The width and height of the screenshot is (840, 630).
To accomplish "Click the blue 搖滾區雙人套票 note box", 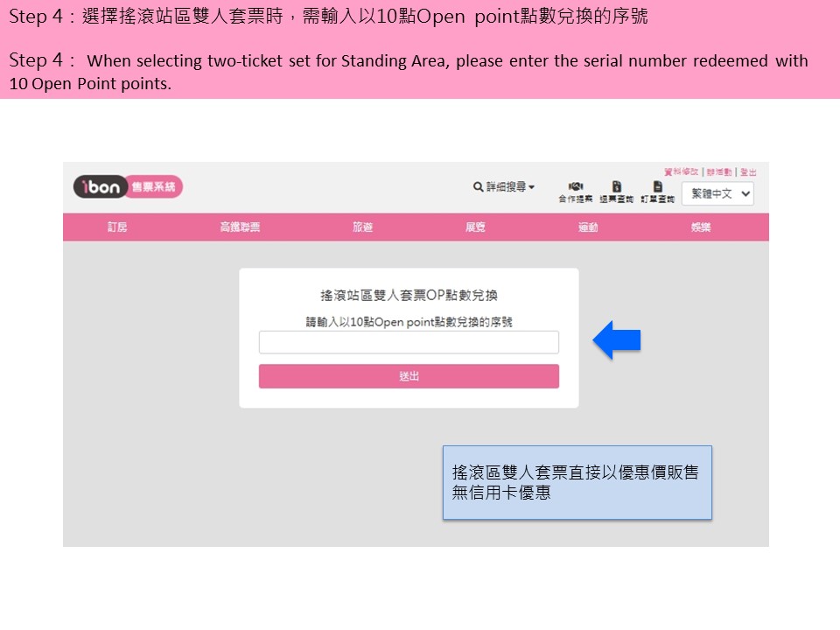I will tap(577, 482).
